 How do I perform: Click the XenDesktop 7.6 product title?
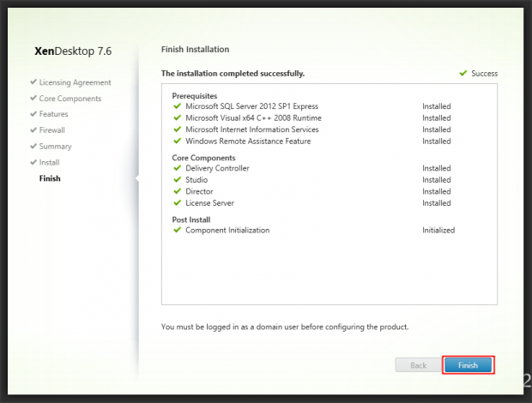(73, 51)
